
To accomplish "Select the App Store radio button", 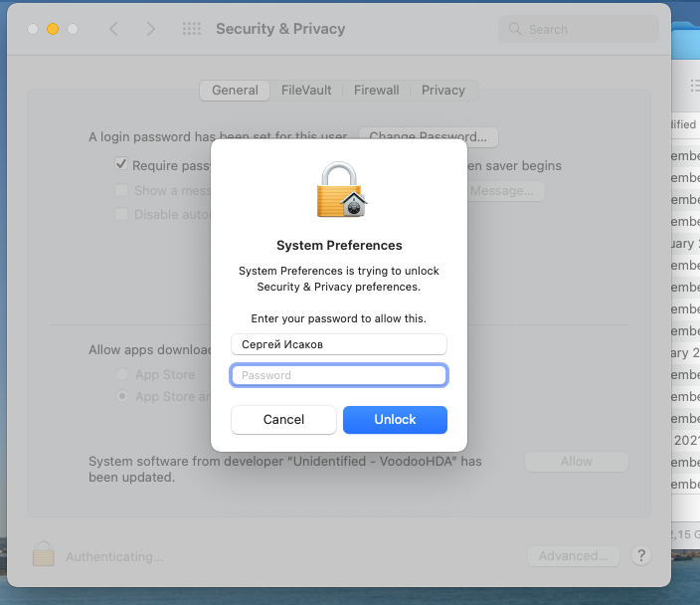I will (x=122, y=374).
